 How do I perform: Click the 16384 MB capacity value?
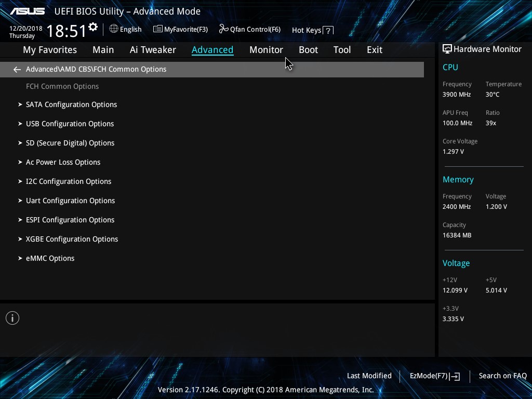click(x=457, y=235)
